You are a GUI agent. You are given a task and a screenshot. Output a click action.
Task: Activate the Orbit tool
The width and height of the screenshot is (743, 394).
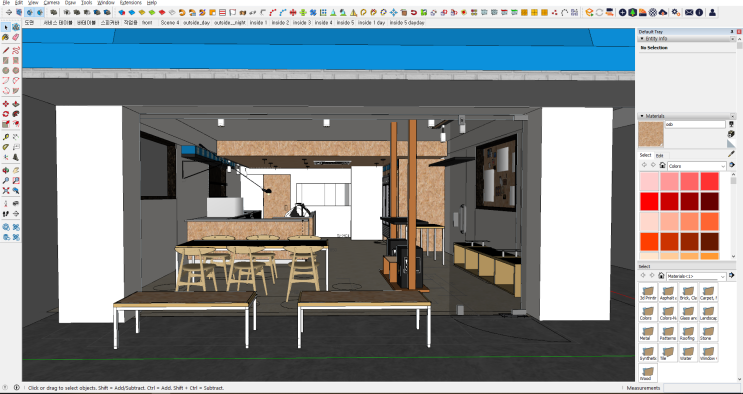click(6, 170)
